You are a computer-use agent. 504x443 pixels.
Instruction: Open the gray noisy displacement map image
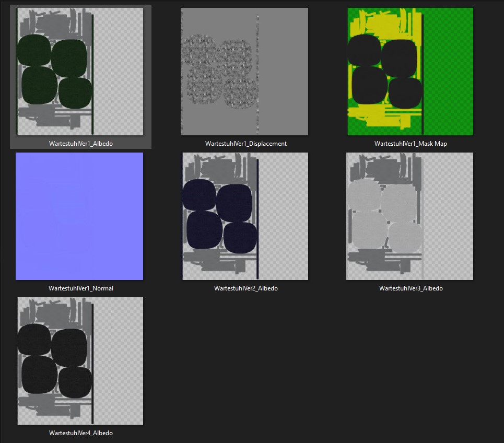(244, 72)
